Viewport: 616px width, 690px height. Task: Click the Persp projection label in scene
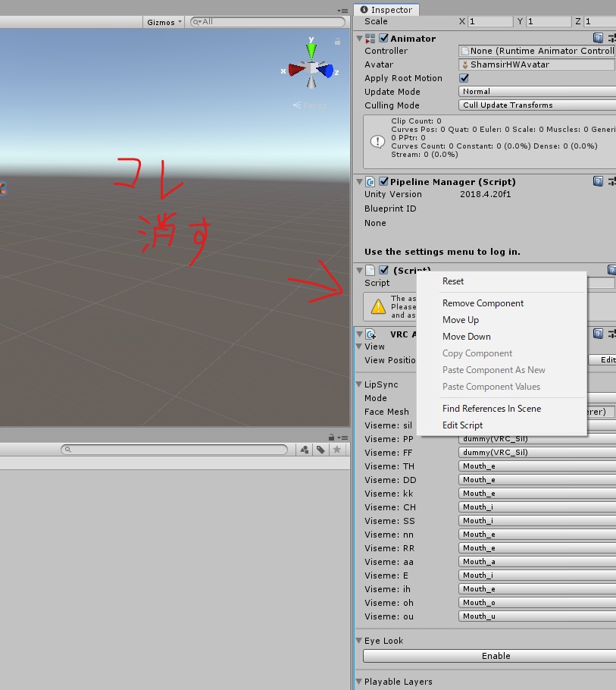pyautogui.click(x=310, y=105)
